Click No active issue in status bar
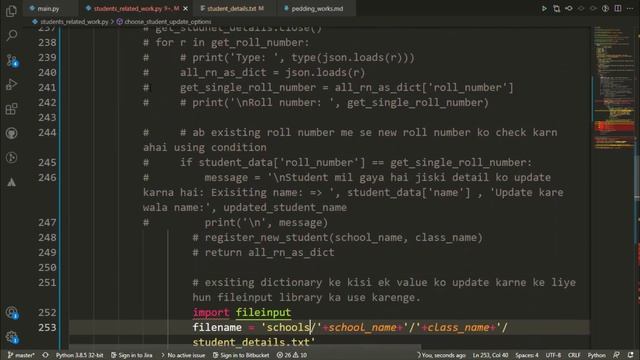 (x=183, y=355)
